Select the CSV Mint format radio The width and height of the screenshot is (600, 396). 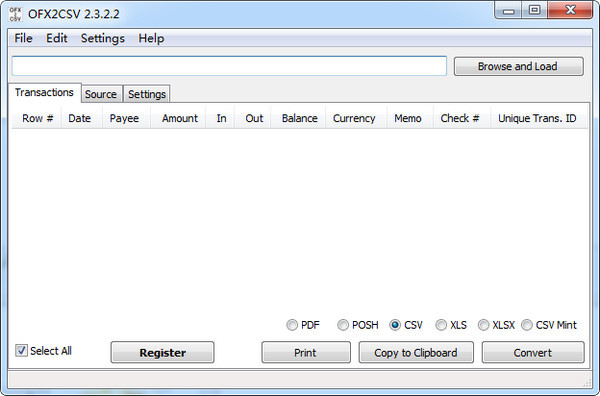click(527, 325)
